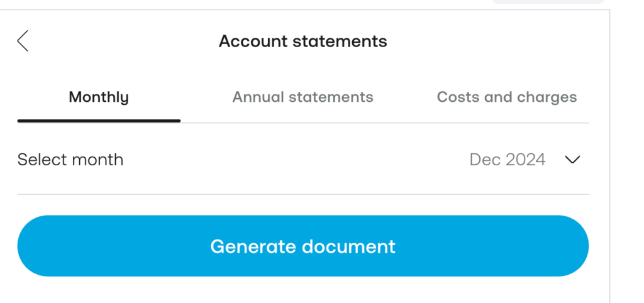Viewport: 644px width, 303px height.
Task: Tap the downward chevron beside Dec 2024
Action: pos(572,160)
